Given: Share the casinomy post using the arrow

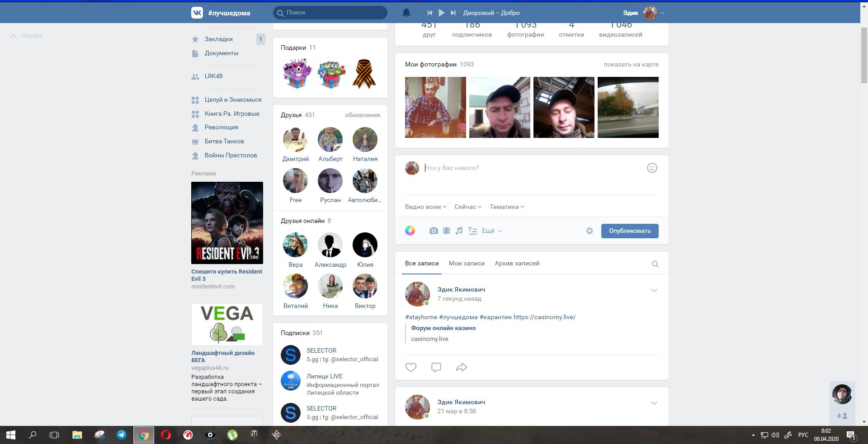Looking at the screenshot, I should pos(461,367).
